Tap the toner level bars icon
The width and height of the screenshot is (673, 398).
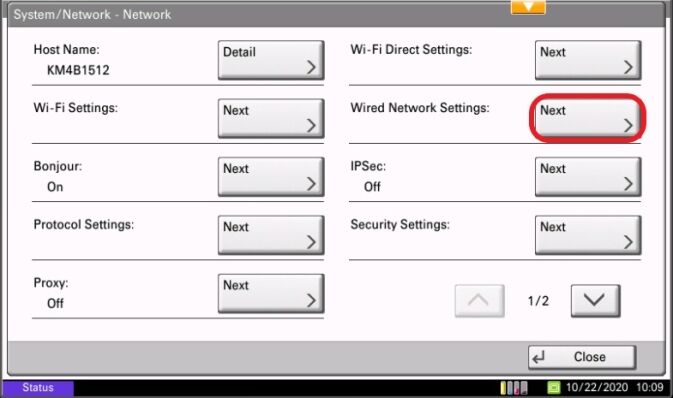(514, 388)
